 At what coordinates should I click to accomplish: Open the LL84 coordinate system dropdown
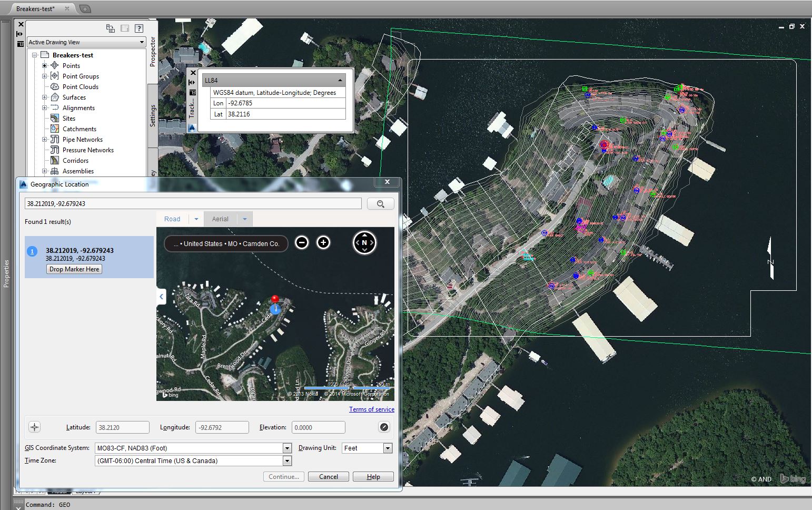pyautogui.click(x=340, y=80)
